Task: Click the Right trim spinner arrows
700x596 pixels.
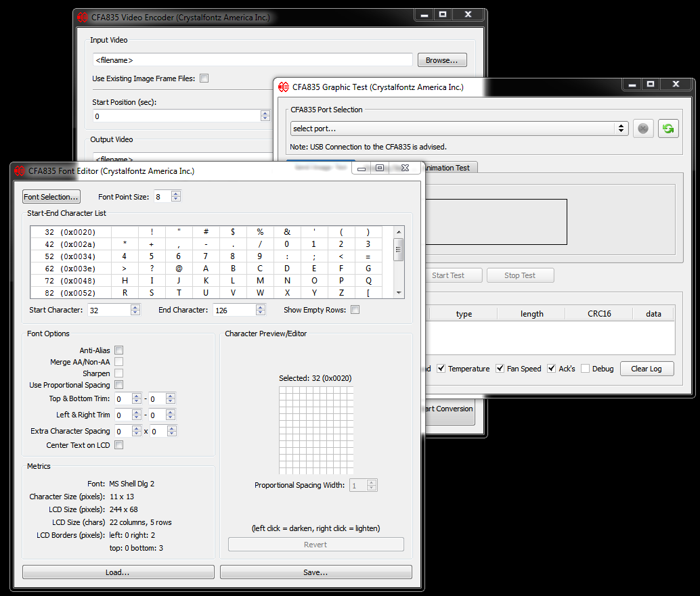Action: pos(171,415)
